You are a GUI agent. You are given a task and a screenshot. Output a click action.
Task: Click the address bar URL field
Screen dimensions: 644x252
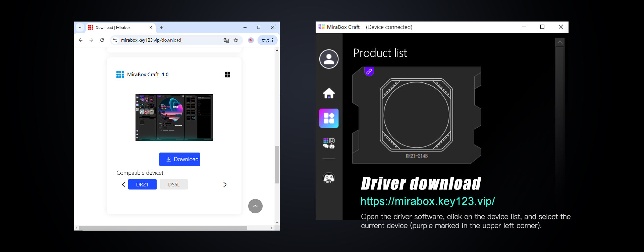click(168, 40)
